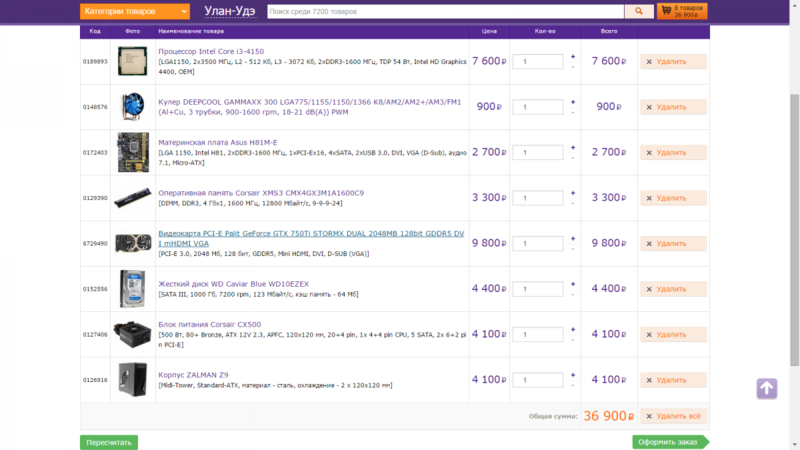Click 'Удалить всё' to clear the cart
Image resolution: width=800 pixels, height=450 pixels.
click(x=673, y=416)
